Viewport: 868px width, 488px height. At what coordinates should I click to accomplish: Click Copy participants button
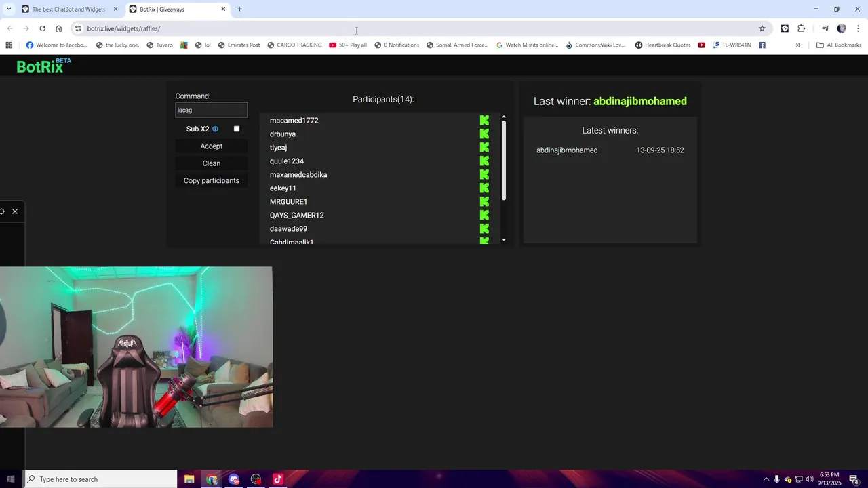pyautogui.click(x=212, y=181)
